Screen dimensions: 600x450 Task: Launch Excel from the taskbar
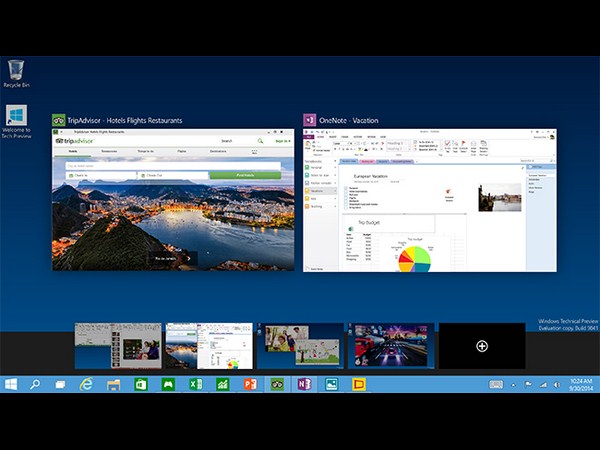[196, 384]
